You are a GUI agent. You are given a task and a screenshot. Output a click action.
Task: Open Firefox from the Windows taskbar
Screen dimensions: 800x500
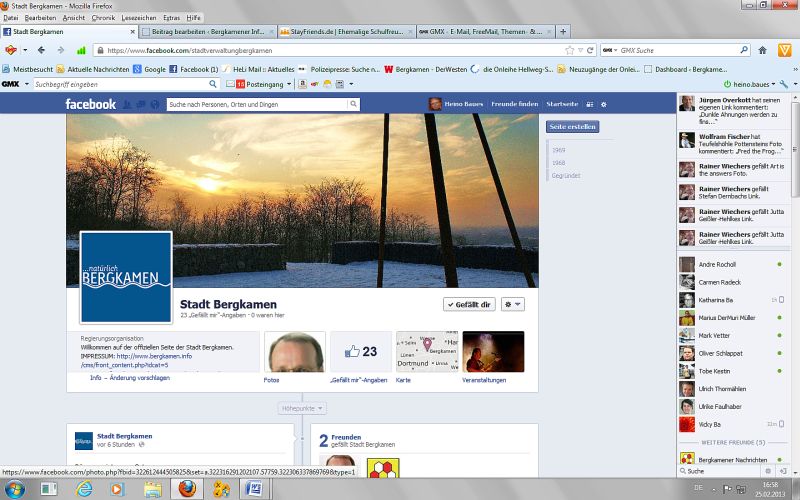click(187, 489)
